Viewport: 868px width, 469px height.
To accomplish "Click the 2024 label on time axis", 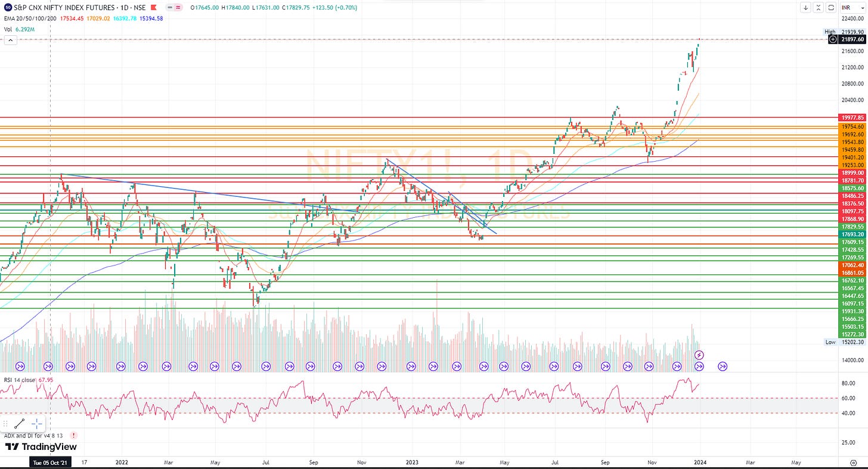I will 699,462.
